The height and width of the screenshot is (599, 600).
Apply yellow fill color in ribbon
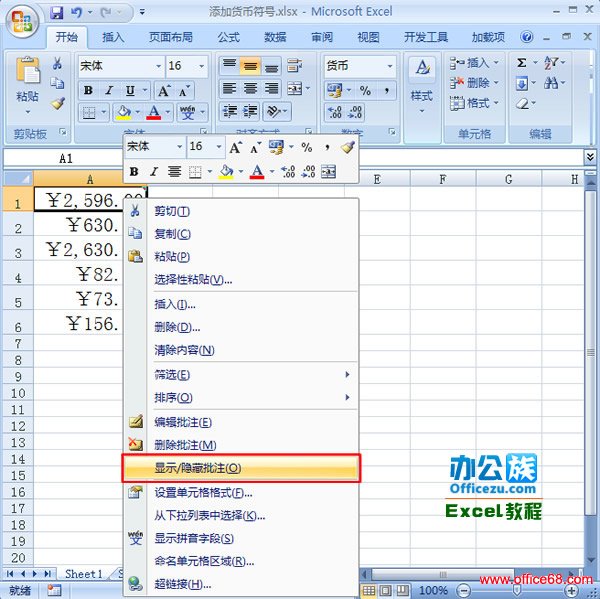124,113
